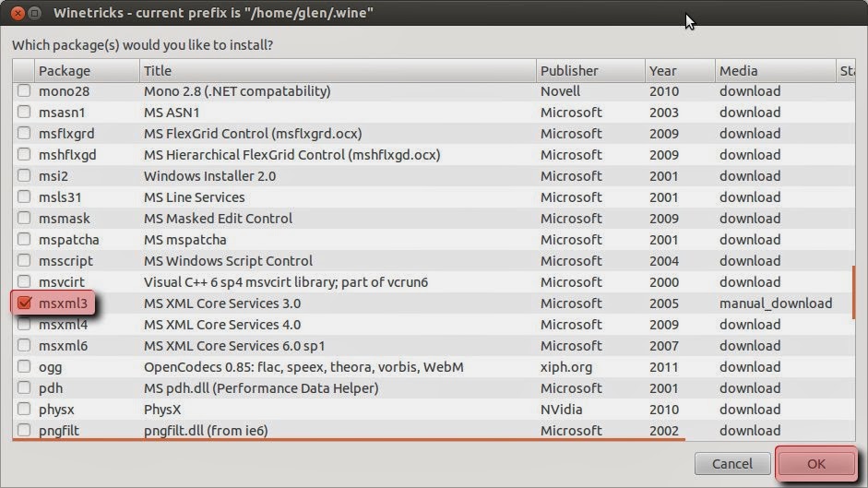Viewport: 868px width, 488px height.
Task: Uncheck the msxml3 package checkbox
Action: point(23,304)
